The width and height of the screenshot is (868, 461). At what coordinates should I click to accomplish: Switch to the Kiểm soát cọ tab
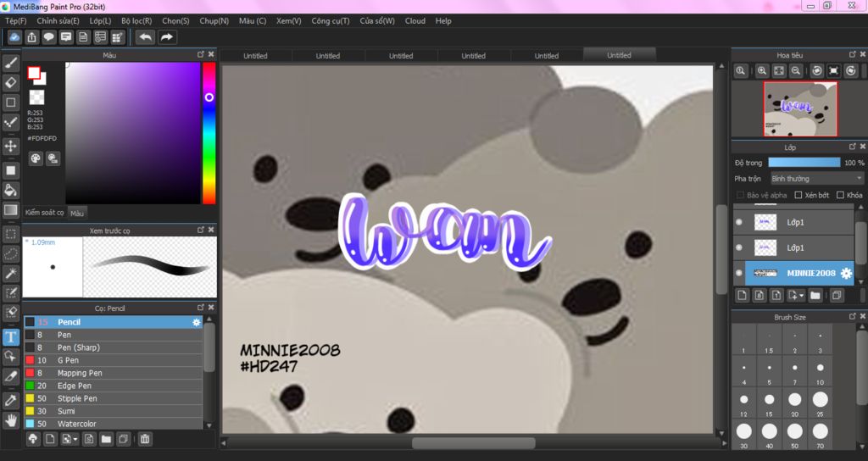click(x=45, y=213)
